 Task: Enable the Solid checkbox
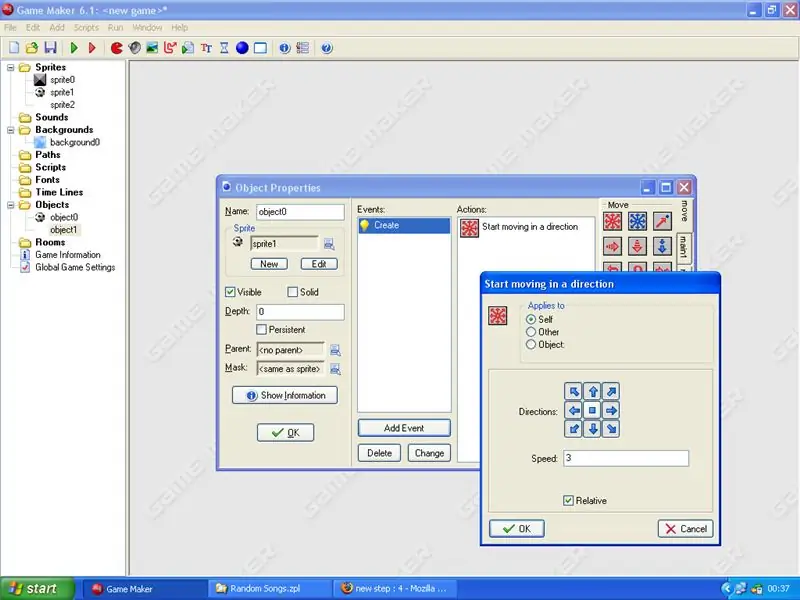[x=292, y=292]
